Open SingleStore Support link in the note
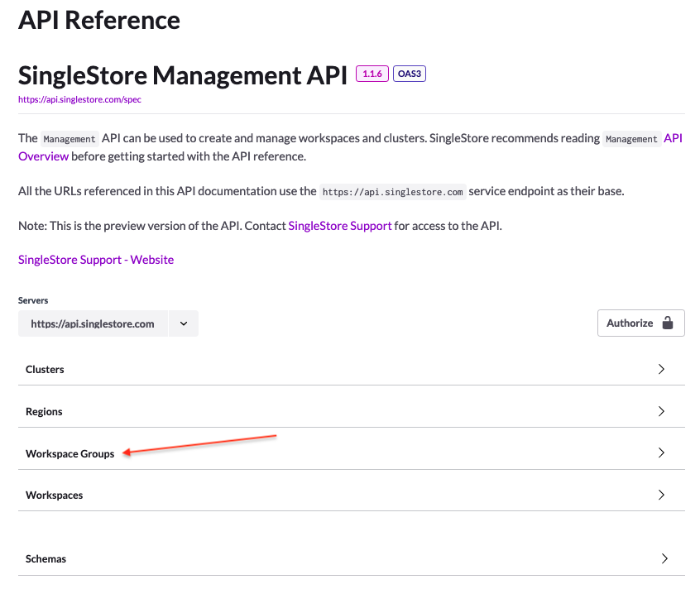 (340, 226)
